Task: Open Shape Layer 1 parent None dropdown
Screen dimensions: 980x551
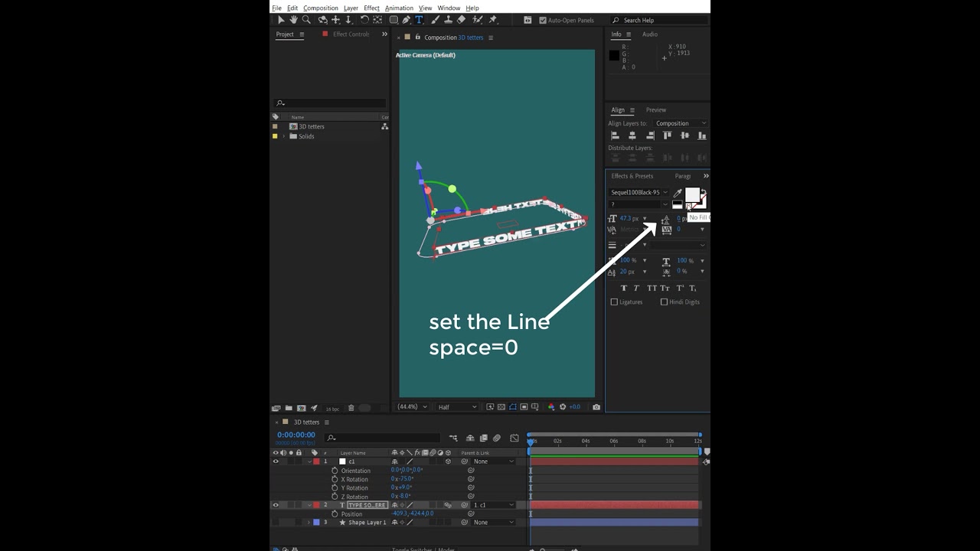Action: (x=494, y=523)
